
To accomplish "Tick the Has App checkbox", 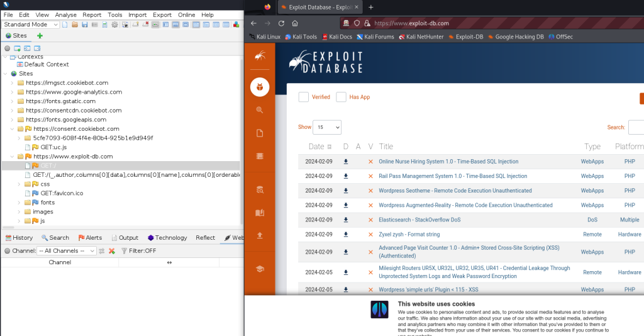I will [341, 97].
